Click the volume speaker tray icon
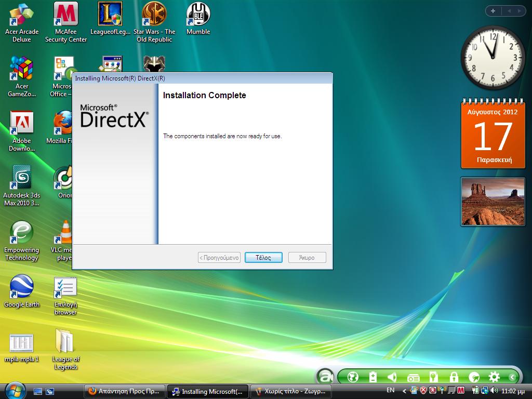 click(494, 391)
